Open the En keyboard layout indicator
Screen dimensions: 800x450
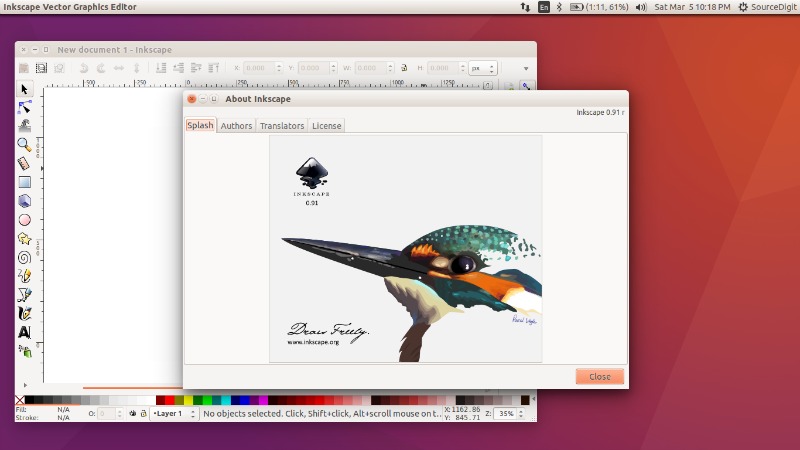pos(544,7)
